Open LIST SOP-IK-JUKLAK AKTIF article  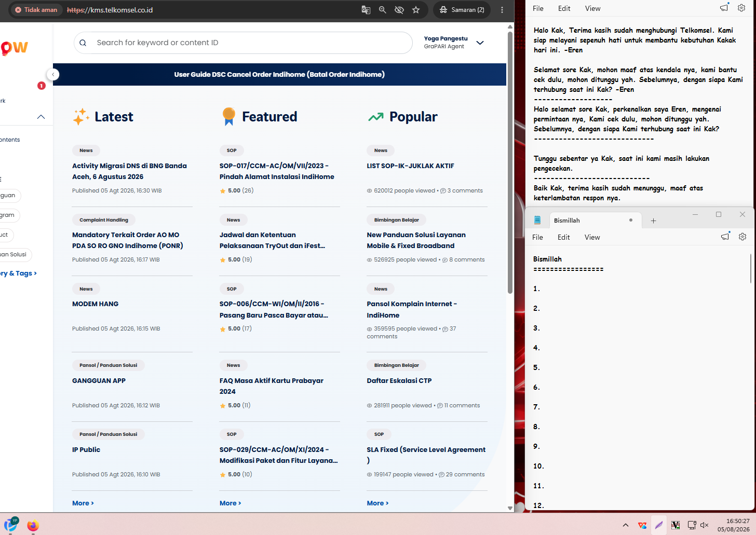click(411, 166)
